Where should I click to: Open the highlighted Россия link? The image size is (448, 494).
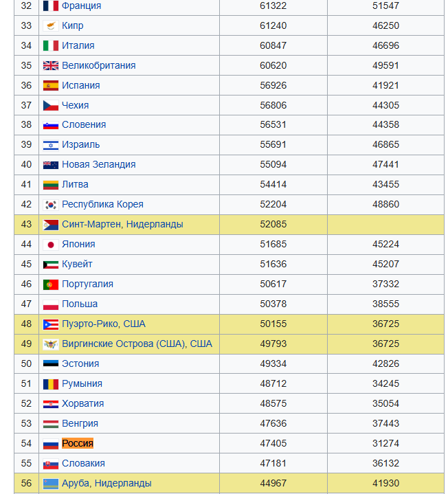pyautogui.click(x=78, y=443)
